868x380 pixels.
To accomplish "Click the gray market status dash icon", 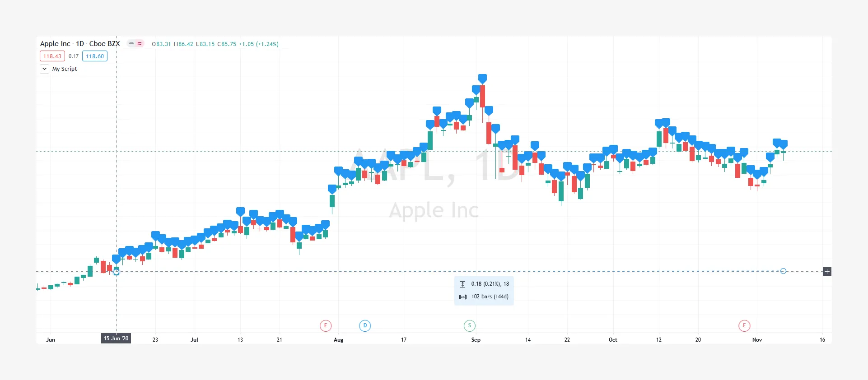I will pyautogui.click(x=131, y=44).
